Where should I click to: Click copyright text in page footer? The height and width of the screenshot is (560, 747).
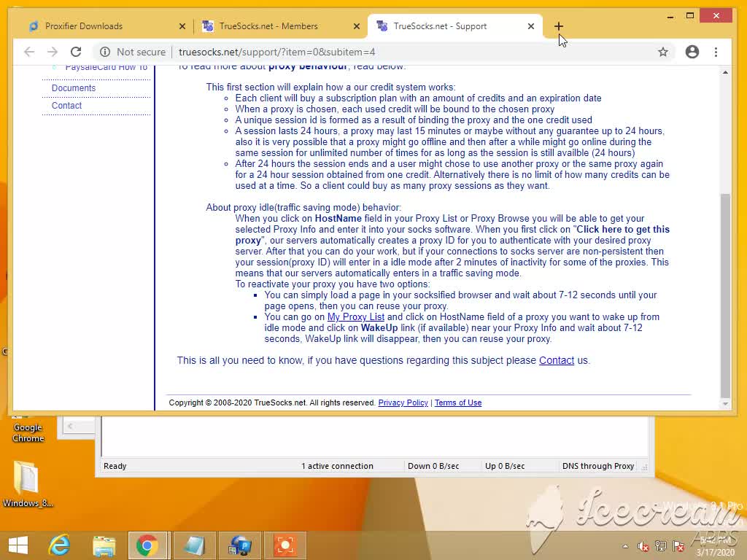tap(272, 402)
